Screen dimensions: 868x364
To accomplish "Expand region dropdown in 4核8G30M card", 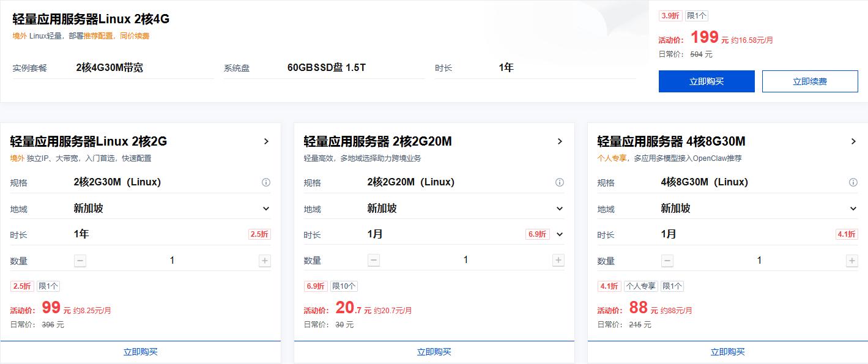I will coord(853,209).
